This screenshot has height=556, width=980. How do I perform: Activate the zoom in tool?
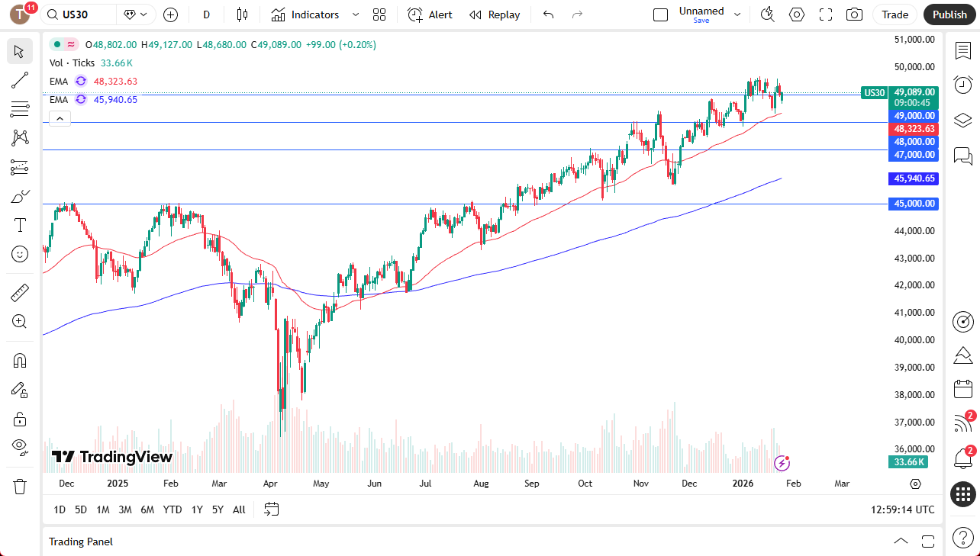(x=20, y=321)
